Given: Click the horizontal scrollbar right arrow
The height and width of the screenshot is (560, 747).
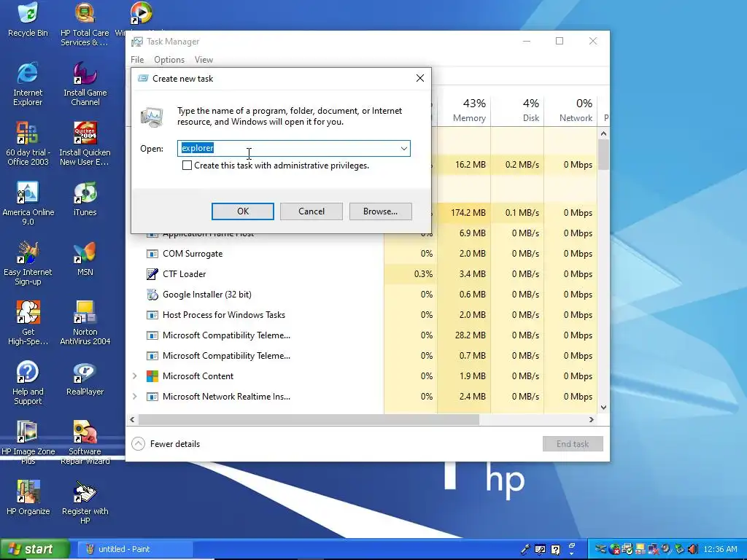Looking at the screenshot, I should click(591, 419).
